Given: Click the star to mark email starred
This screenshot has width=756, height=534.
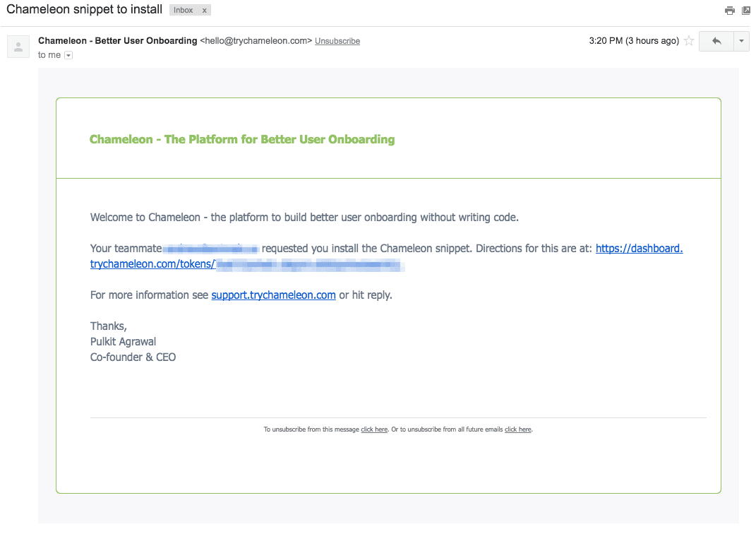Looking at the screenshot, I should tap(688, 41).
